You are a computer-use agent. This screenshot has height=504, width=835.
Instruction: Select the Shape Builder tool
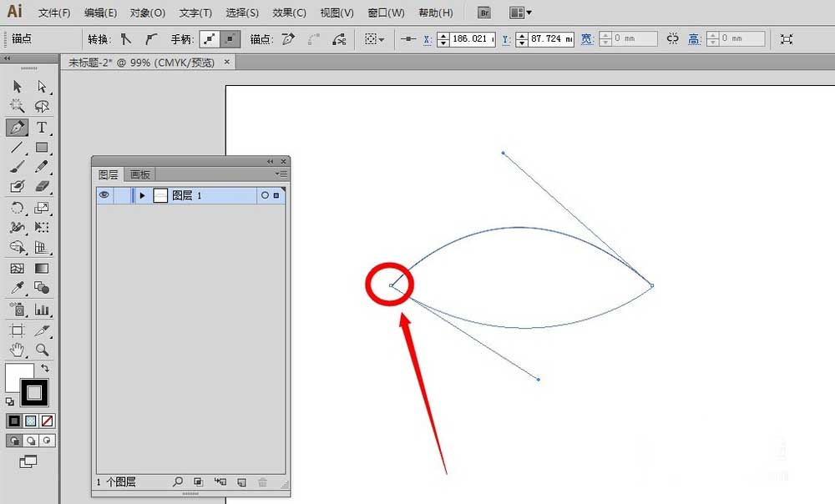17,248
